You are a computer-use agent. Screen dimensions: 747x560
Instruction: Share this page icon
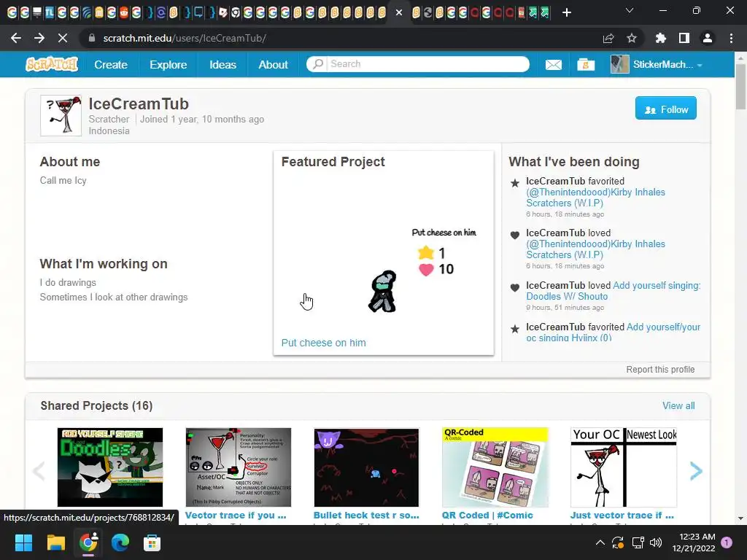coord(608,38)
